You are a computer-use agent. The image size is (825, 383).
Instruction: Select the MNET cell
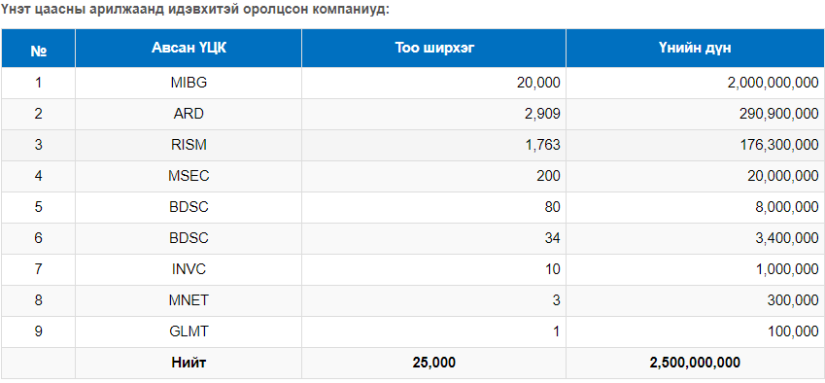click(x=188, y=300)
